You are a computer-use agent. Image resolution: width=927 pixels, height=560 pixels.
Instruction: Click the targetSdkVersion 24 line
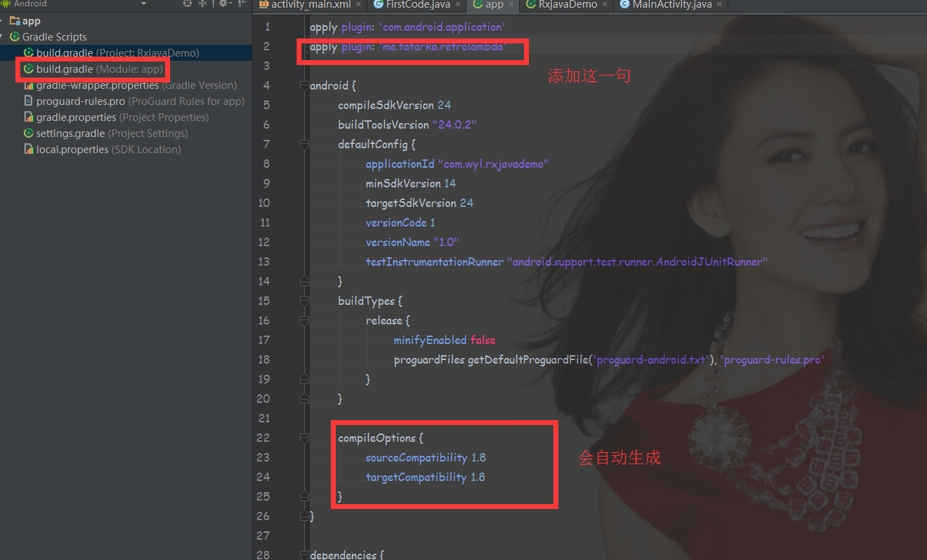point(420,203)
